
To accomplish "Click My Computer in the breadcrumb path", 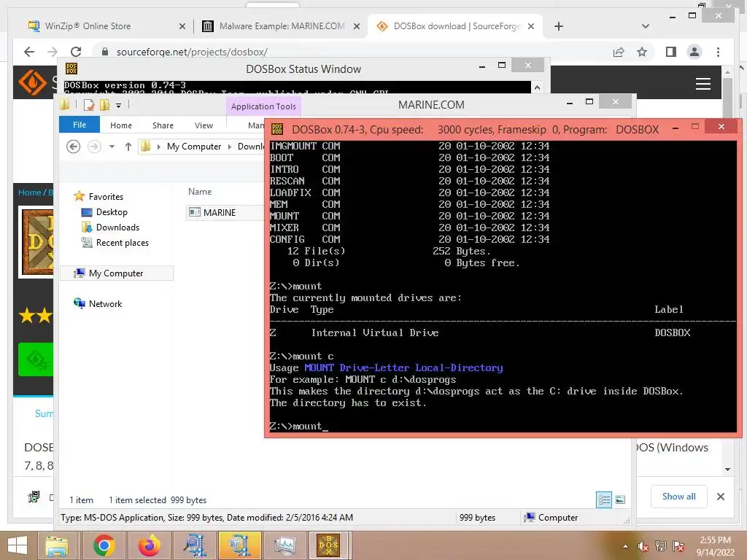I will click(x=194, y=147).
